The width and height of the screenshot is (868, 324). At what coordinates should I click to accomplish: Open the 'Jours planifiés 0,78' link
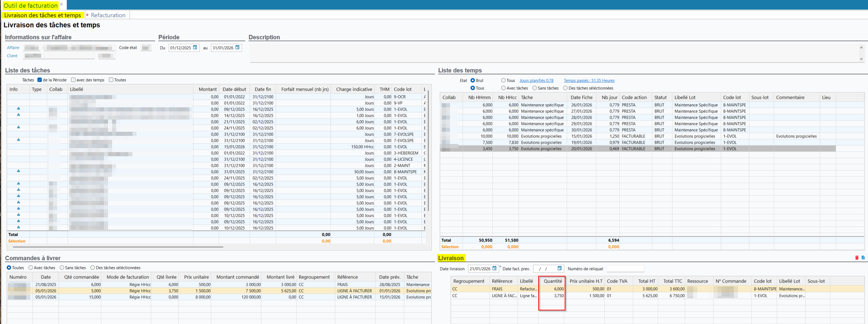pos(536,80)
